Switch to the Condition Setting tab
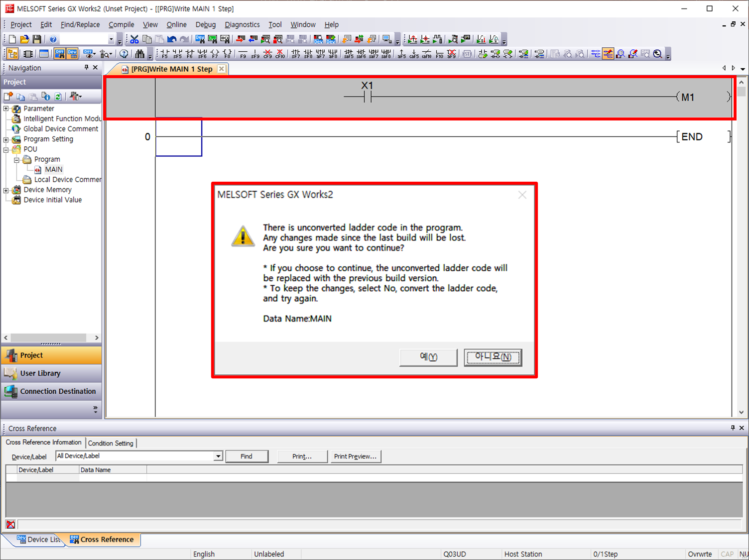 point(111,443)
